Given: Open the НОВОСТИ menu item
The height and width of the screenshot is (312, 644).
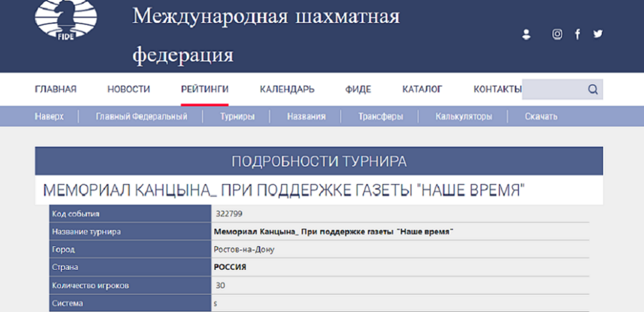Looking at the screenshot, I should click(x=129, y=90).
